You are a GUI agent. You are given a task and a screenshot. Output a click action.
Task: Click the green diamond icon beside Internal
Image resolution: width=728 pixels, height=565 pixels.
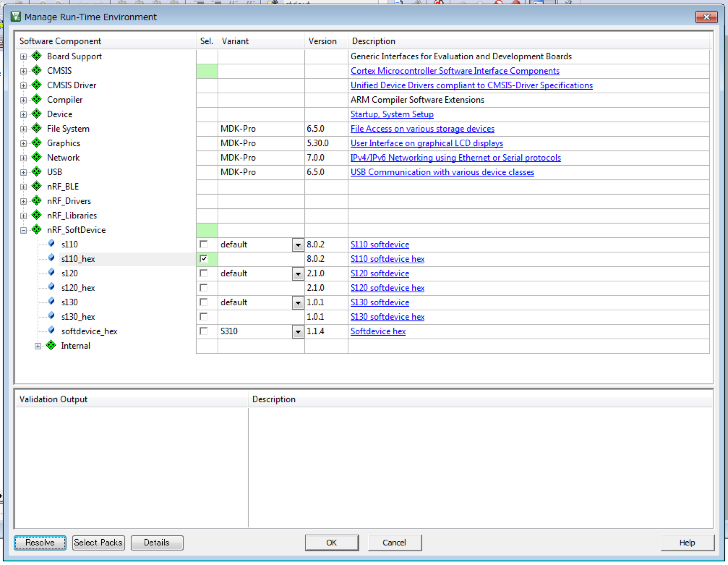51,345
